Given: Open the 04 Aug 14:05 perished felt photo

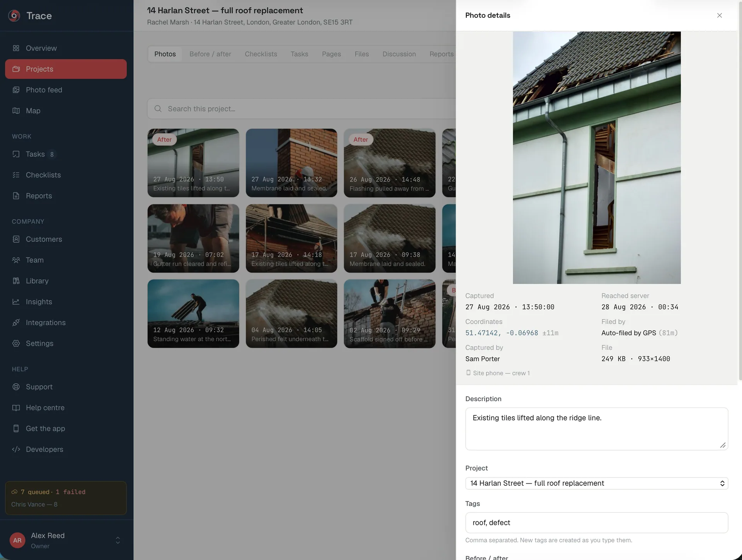Looking at the screenshot, I should click(x=291, y=314).
